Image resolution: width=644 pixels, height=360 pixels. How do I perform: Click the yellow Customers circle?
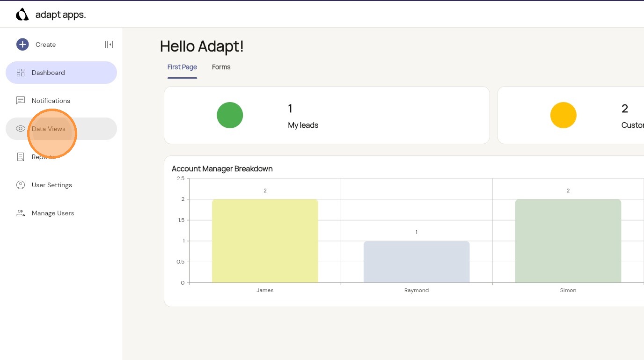[x=563, y=115]
